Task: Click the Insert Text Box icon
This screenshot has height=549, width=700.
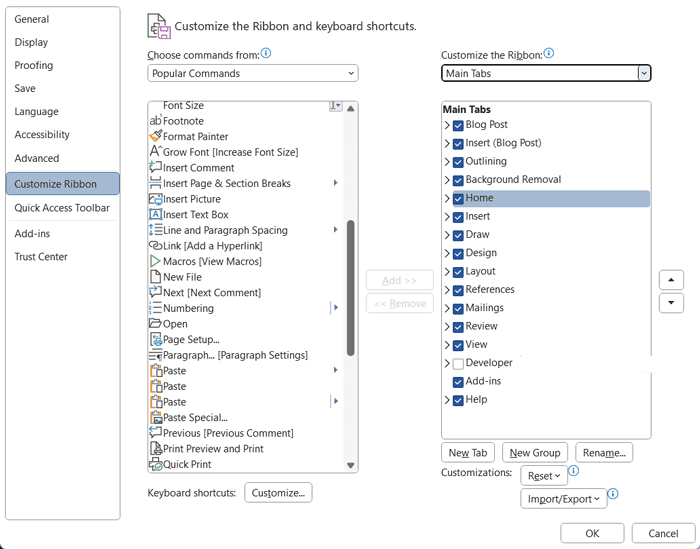Action: (155, 215)
